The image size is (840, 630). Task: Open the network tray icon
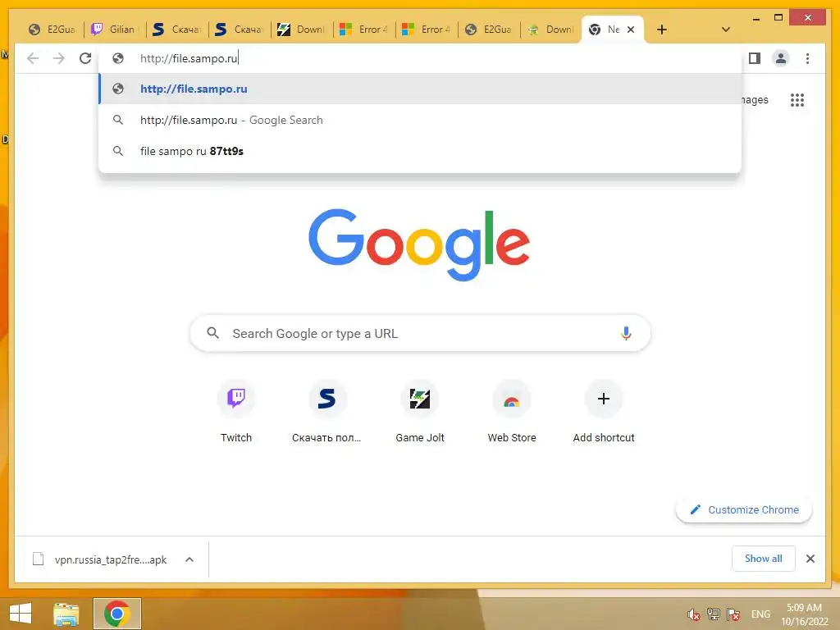click(713, 614)
